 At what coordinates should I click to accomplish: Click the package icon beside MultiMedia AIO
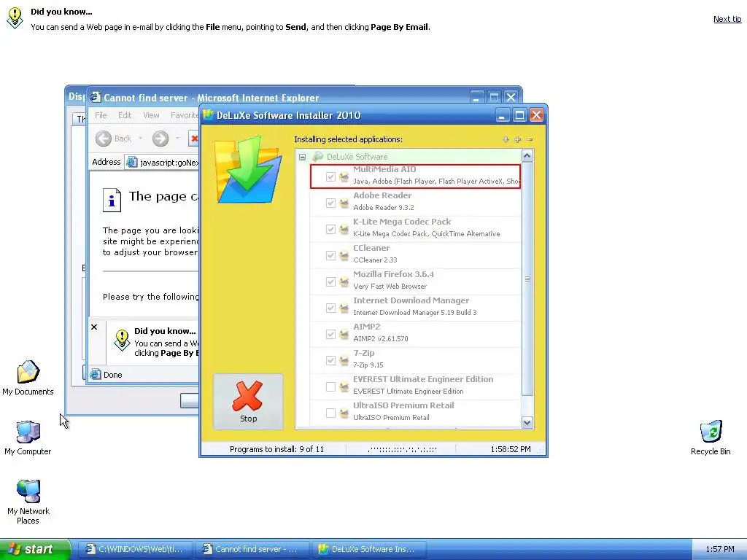pyautogui.click(x=344, y=176)
